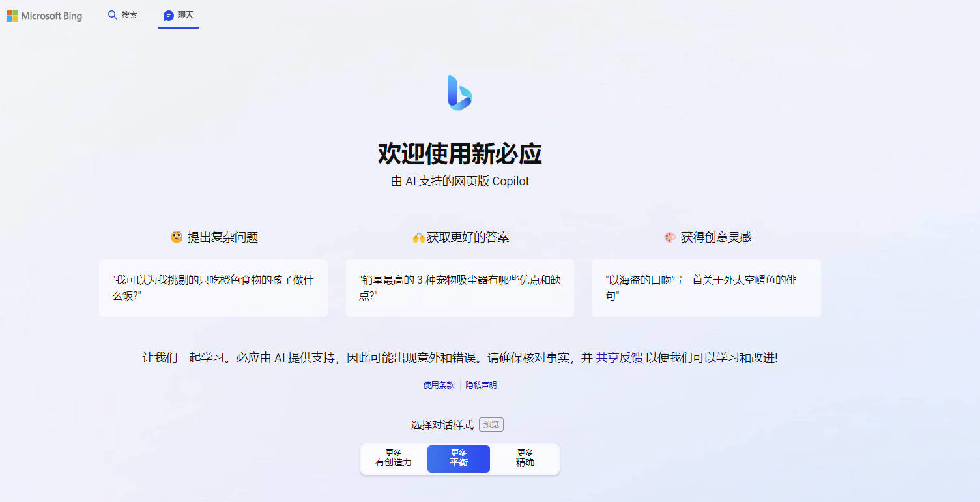The height and width of the screenshot is (502, 980).
Task: Click the chat bubble icon
Action: pyautogui.click(x=169, y=15)
